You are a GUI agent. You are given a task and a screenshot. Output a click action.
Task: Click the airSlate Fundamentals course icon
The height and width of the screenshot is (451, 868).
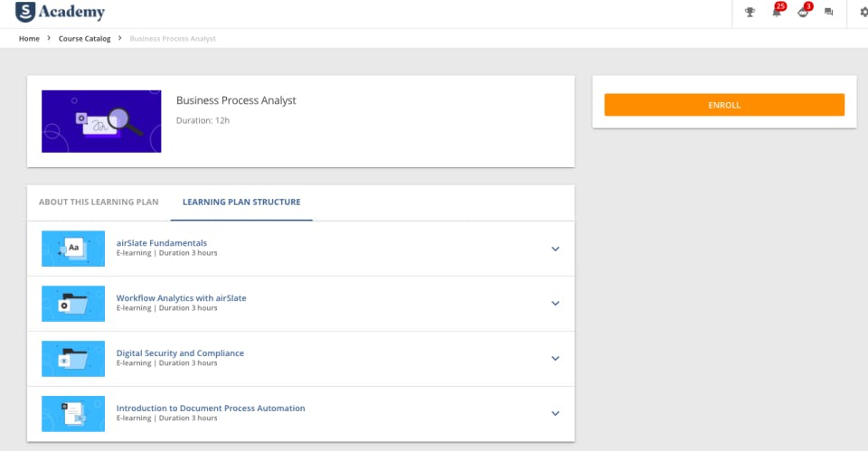pyautogui.click(x=73, y=249)
